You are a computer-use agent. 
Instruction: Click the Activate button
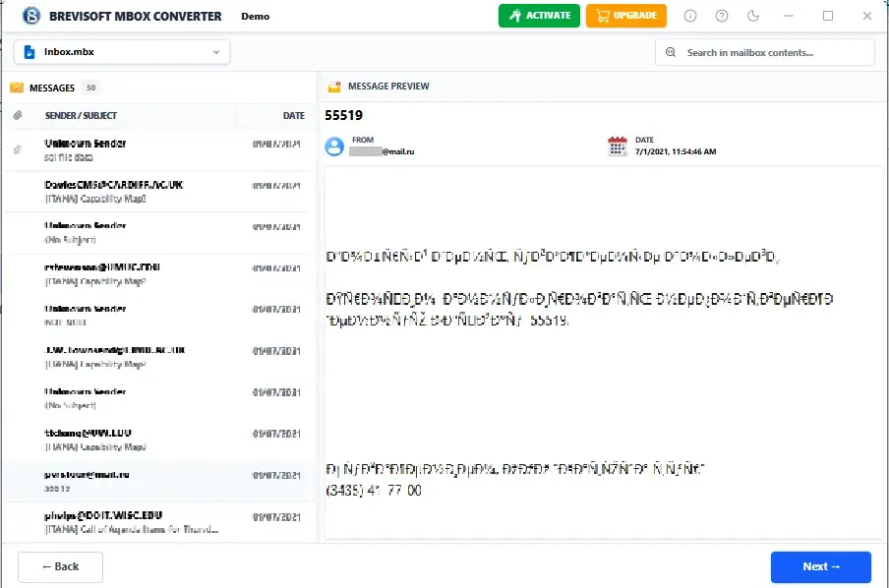(539, 16)
